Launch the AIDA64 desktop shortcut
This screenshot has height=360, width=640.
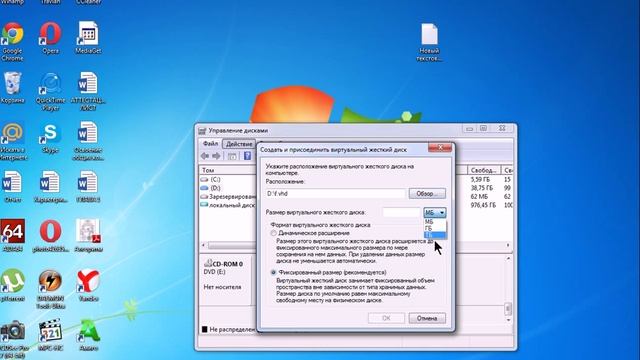point(13,236)
